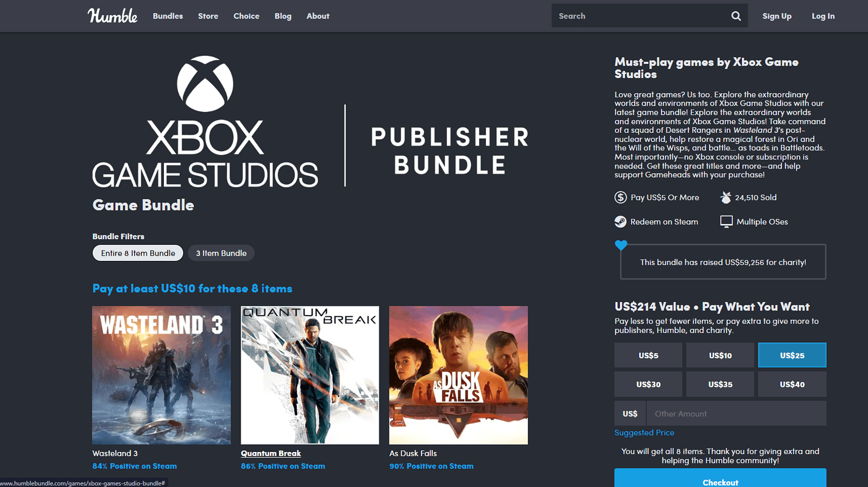Click the Log In link
The width and height of the screenshot is (868, 487).
tap(823, 16)
